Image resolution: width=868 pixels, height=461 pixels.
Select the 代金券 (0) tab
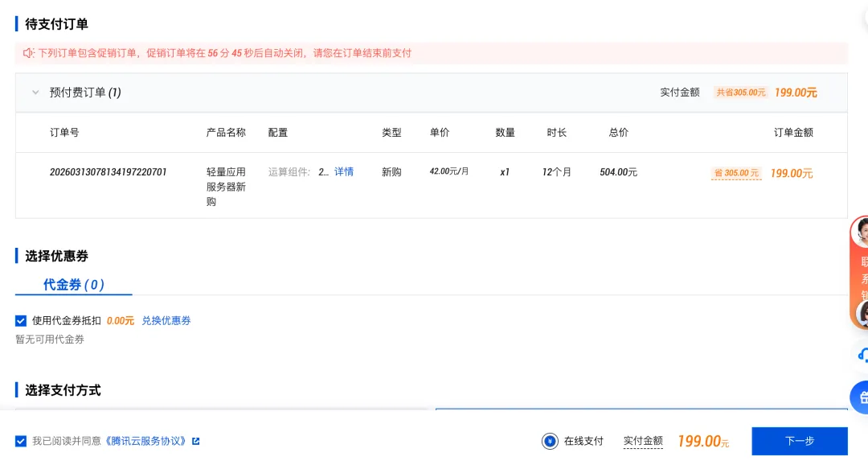(x=74, y=285)
